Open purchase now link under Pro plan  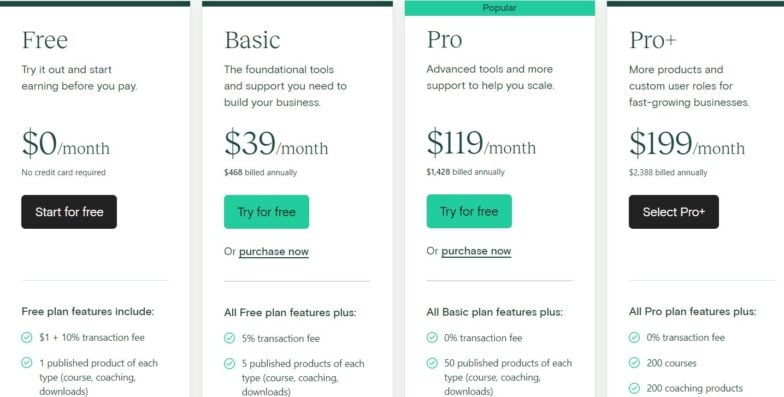point(476,251)
